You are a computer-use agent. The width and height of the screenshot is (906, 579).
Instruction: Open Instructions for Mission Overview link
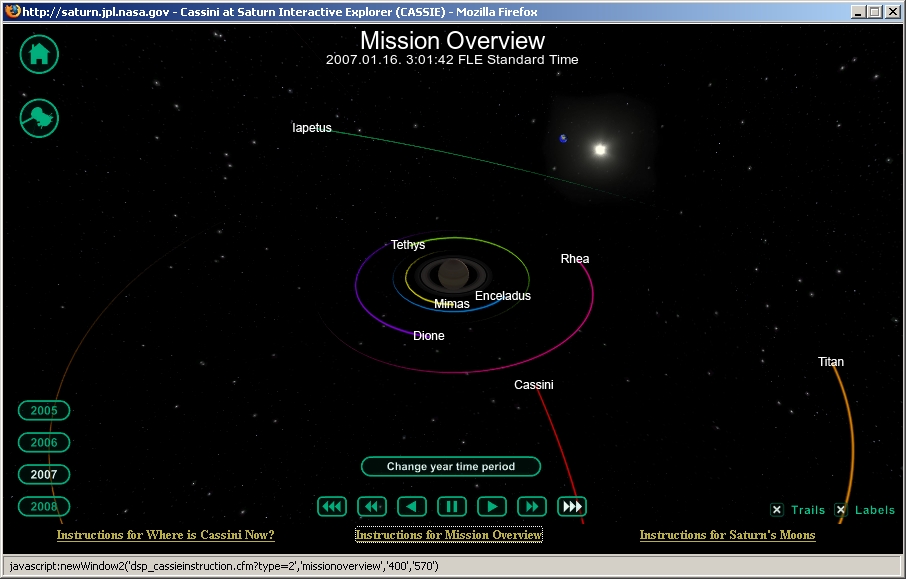pyautogui.click(x=449, y=535)
